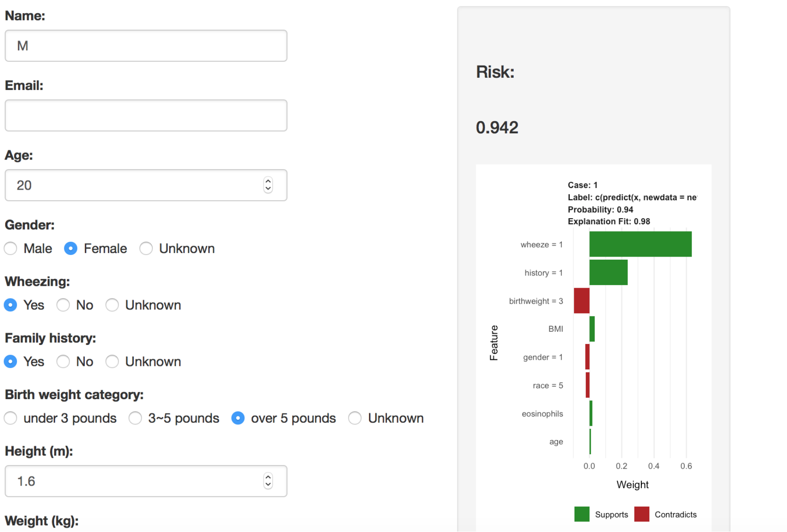Set birth weight category to Unknown
Image resolution: width=787 pixels, height=532 pixels.
tap(355, 418)
